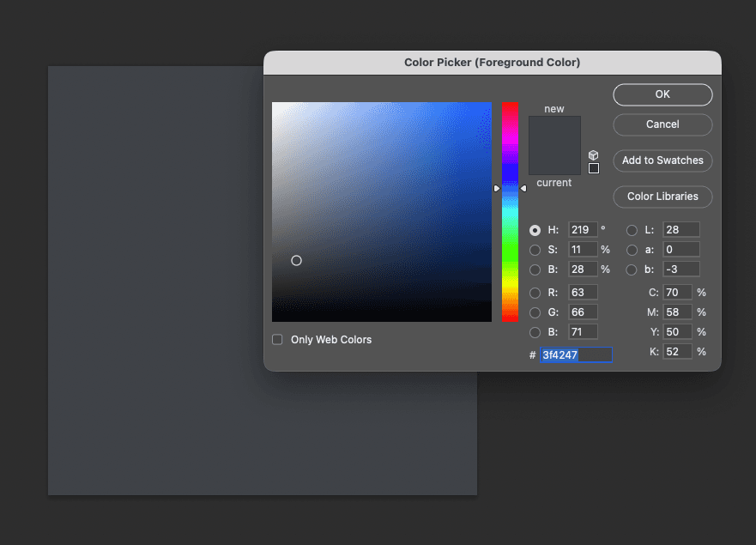
Task: Click the R value field 63
Action: pos(583,293)
